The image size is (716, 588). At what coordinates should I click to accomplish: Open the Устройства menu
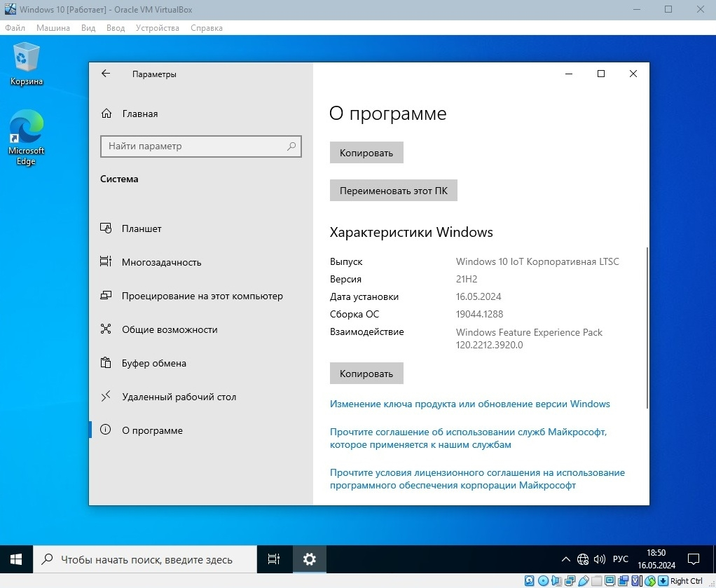(x=158, y=28)
